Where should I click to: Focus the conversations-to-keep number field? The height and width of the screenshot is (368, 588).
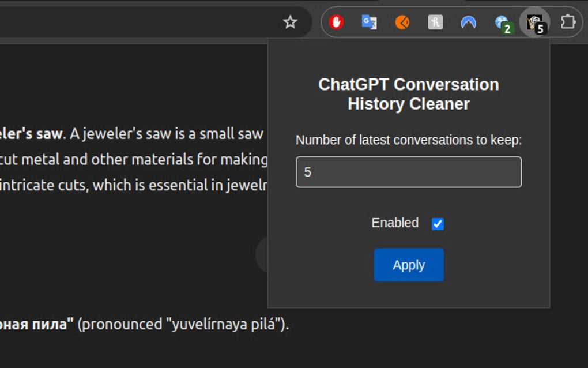(408, 172)
